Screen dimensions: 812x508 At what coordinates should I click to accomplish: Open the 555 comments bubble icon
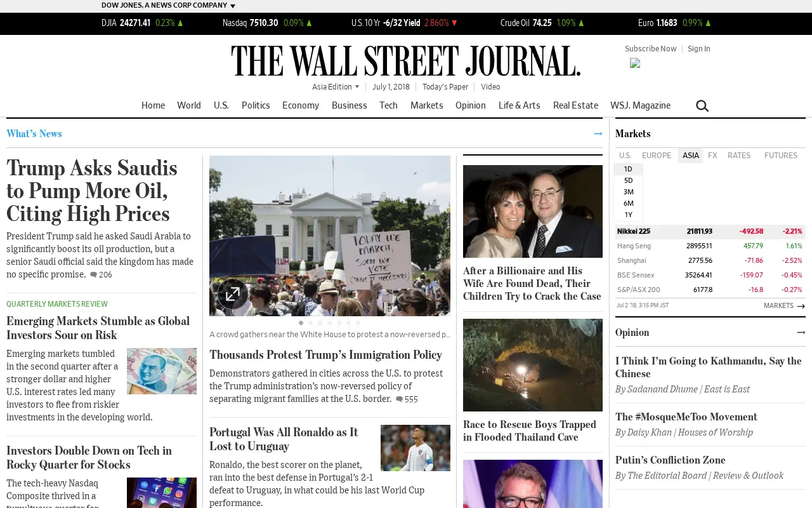[399, 399]
